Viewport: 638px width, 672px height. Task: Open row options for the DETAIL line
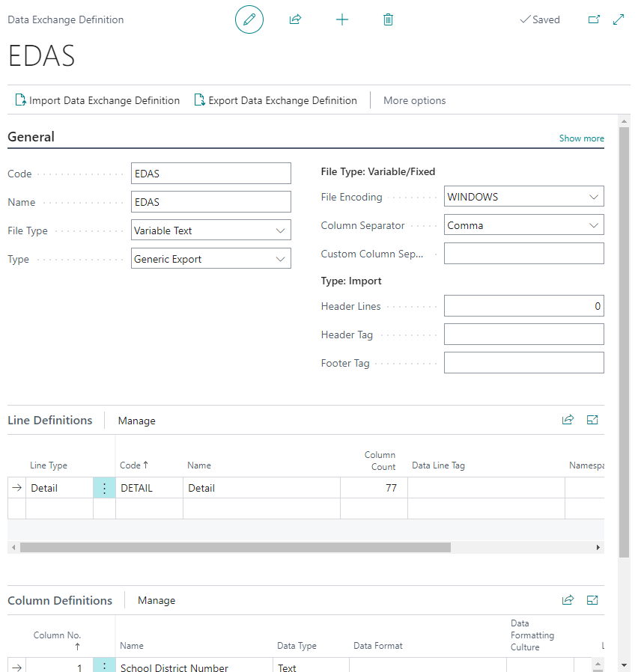point(105,487)
